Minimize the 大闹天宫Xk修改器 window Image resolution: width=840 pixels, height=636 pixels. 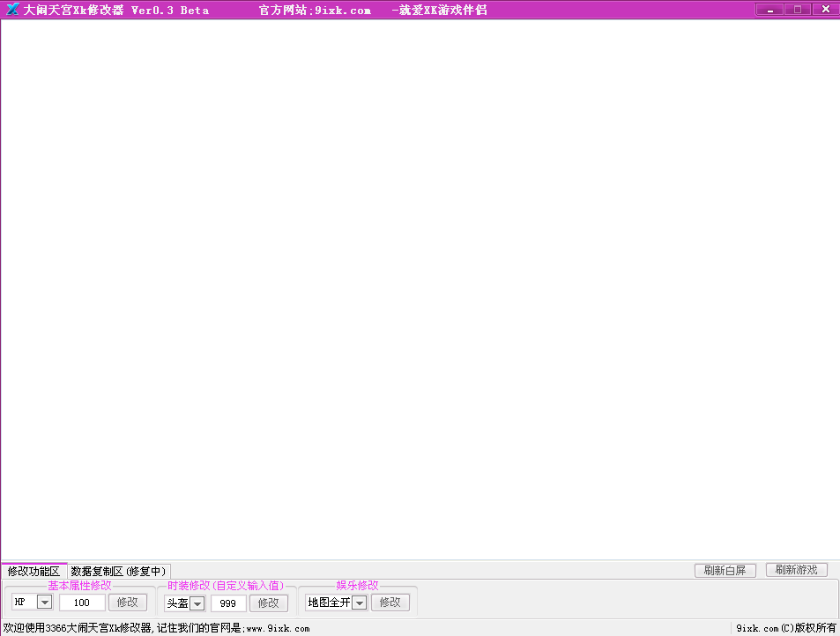(769, 10)
